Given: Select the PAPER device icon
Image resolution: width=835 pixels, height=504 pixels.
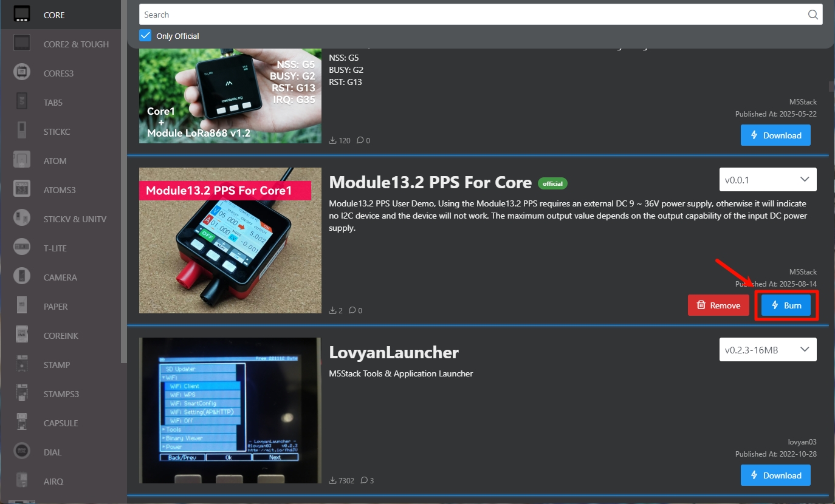Looking at the screenshot, I should point(22,306).
